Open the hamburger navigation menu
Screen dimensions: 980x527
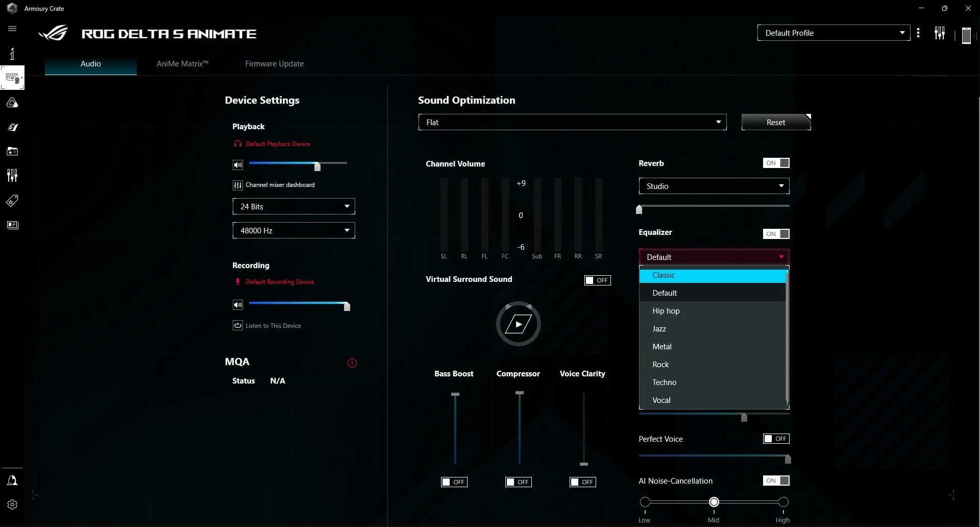point(12,29)
